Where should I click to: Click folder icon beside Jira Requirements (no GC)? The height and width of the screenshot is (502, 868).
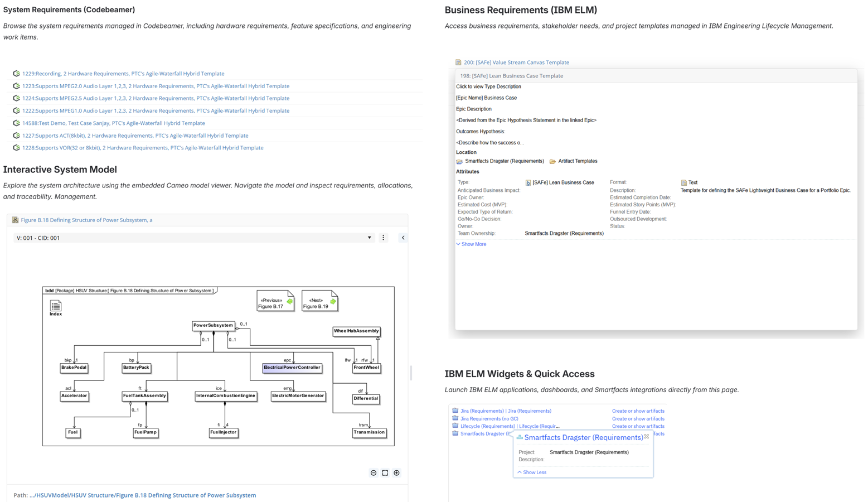pyautogui.click(x=455, y=418)
